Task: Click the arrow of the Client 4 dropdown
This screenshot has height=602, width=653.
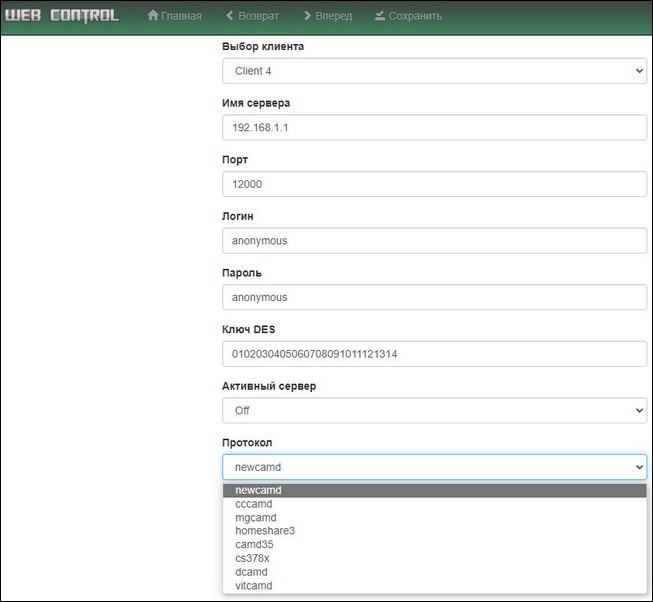Action: click(x=639, y=71)
